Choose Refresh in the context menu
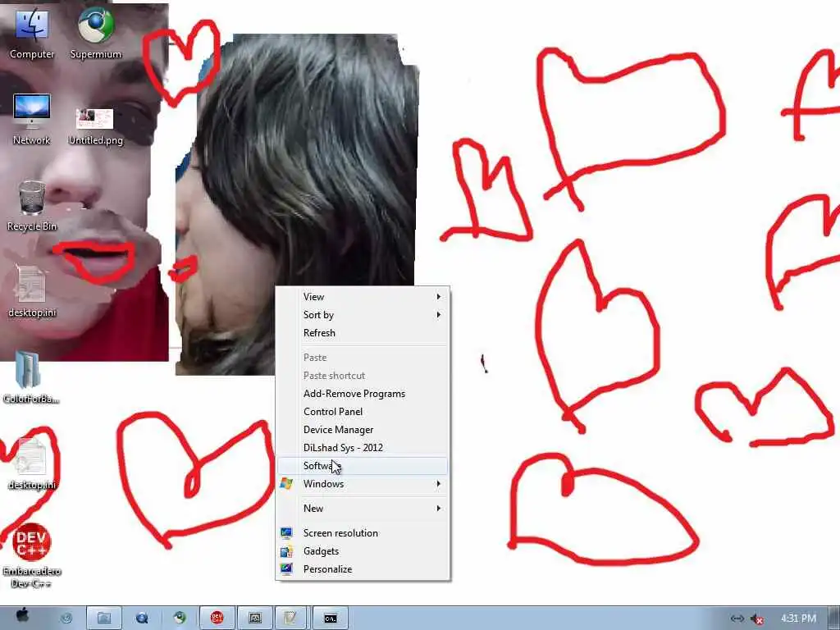 tap(363, 333)
